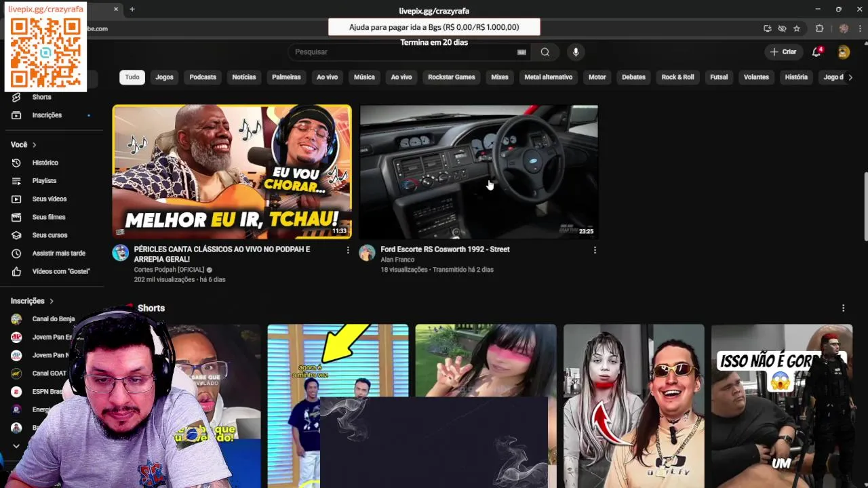Screen dimensions: 868x488
Task: Bookmark this page with star icon
Action: (797, 28)
